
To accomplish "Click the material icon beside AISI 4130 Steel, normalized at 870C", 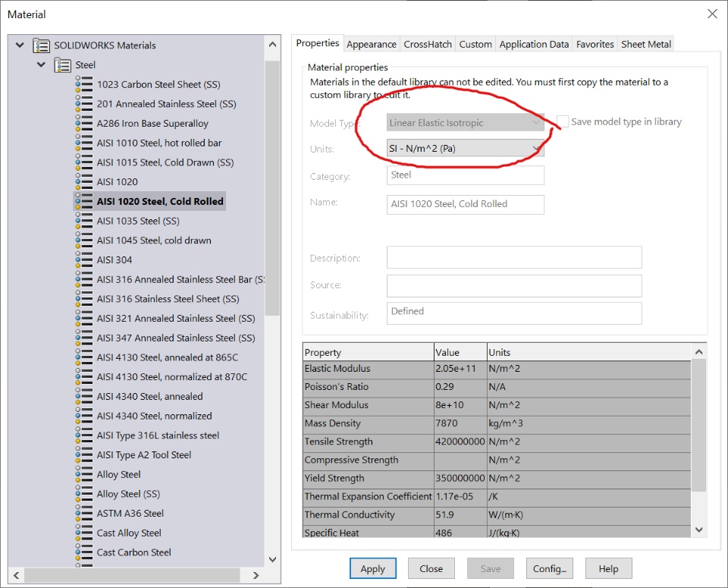I will tap(84, 377).
